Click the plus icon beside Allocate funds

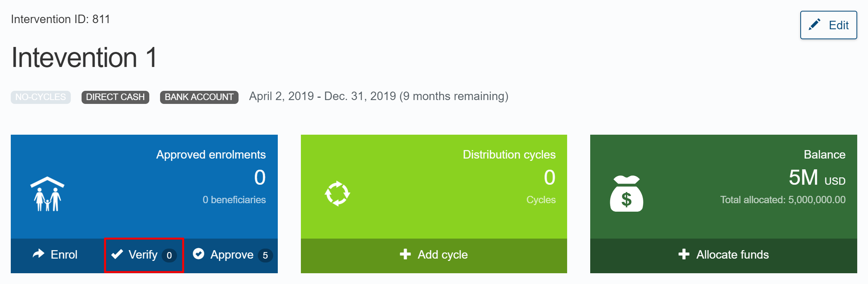(x=684, y=254)
